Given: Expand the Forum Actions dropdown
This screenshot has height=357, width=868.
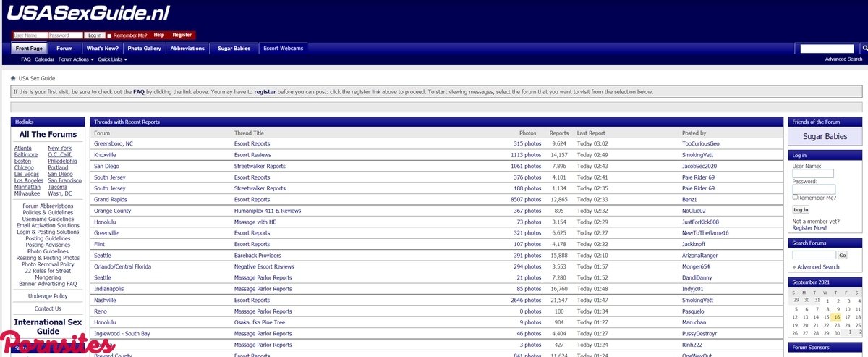Looking at the screenshot, I should [x=76, y=59].
